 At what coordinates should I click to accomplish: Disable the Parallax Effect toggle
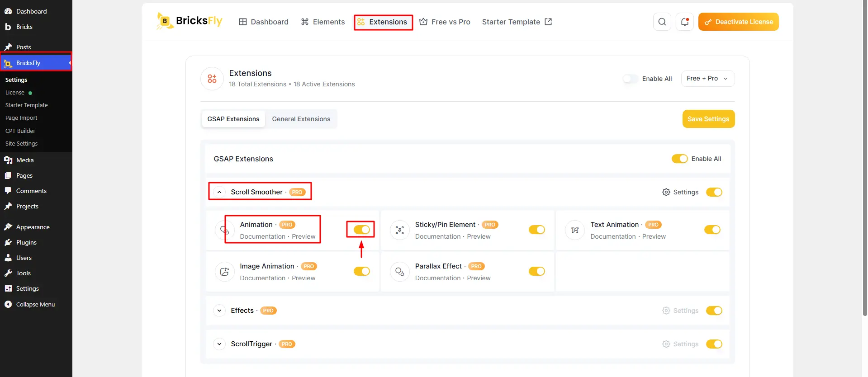[x=537, y=271]
